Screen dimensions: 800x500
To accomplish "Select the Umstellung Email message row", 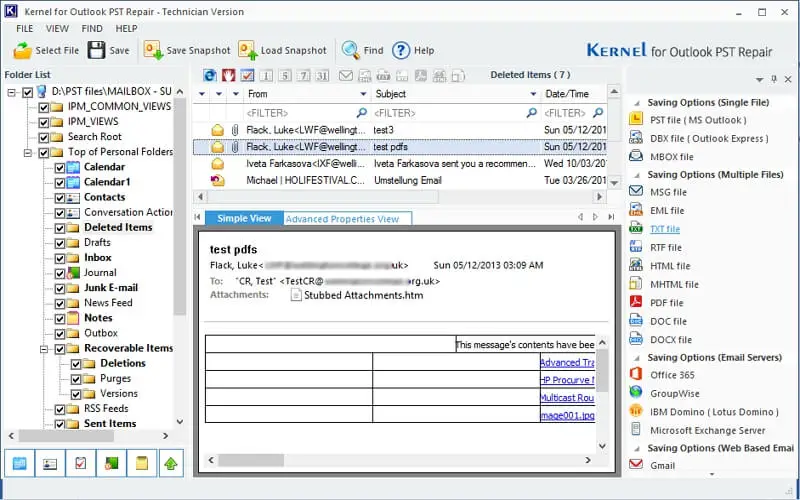I will point(399,180).
